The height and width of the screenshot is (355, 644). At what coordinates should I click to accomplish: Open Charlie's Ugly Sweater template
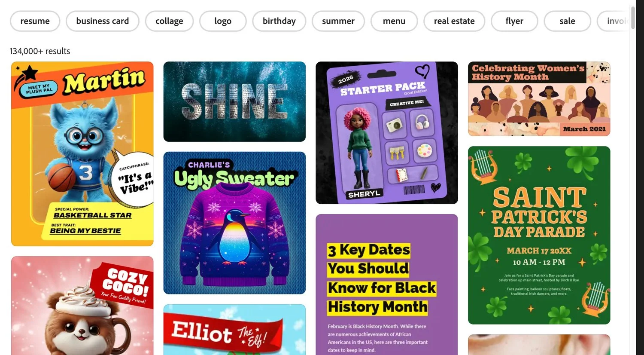(x=234, y=223)
